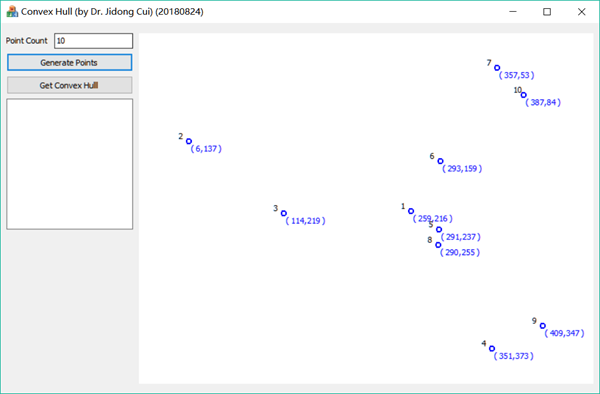
Task: Click inside the empty results list box
Action: [x=70, y=164]
